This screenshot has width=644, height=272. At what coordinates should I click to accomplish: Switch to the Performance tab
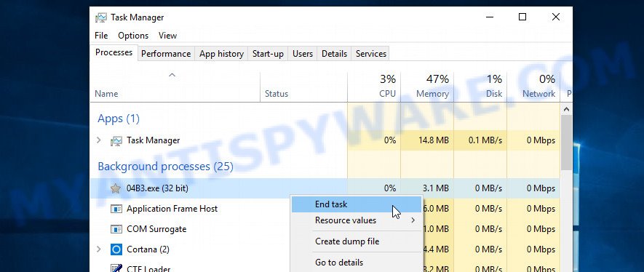(166, 54)
